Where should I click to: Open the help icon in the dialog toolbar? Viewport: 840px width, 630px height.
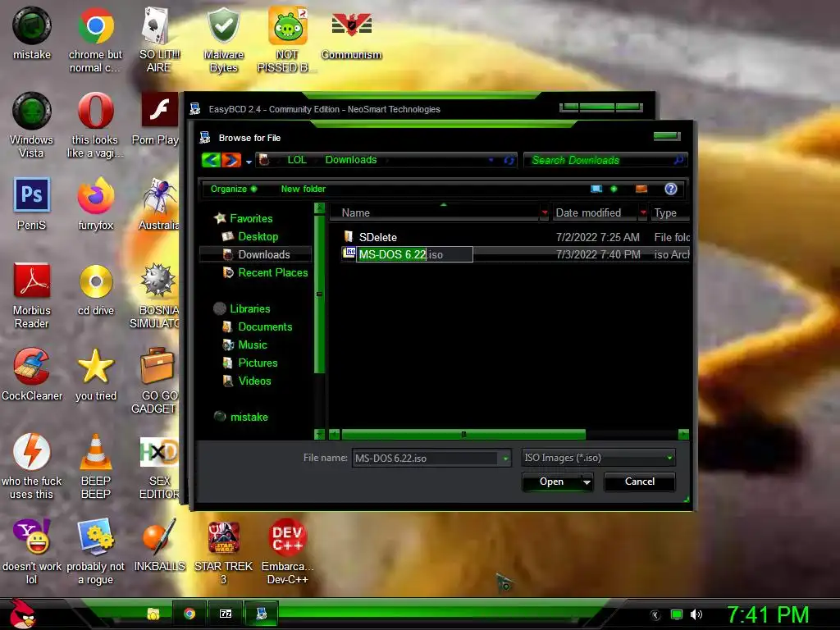(x=671, y=189)
